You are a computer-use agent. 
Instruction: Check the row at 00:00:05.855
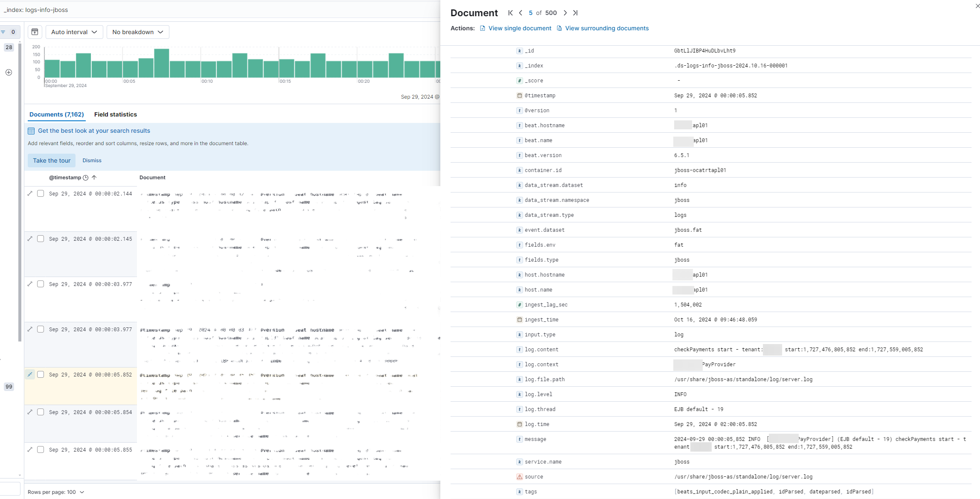(41, 450)
